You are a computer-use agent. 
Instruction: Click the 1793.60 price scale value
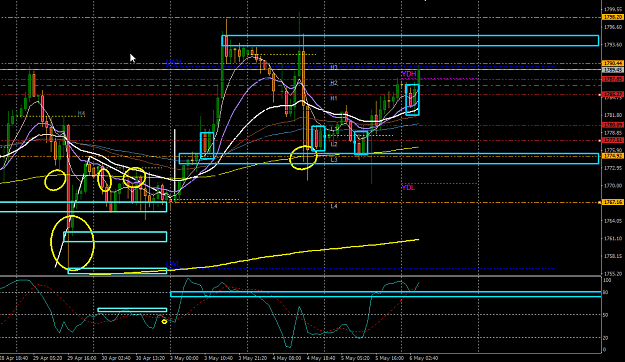coord(613,45)
